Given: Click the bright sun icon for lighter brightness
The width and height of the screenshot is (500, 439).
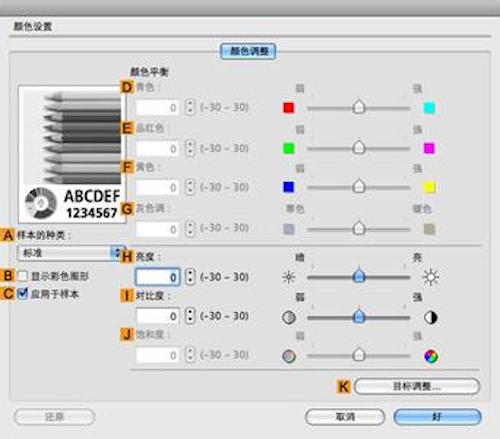Looking at the screenshot, I should [x=431, y=277].
